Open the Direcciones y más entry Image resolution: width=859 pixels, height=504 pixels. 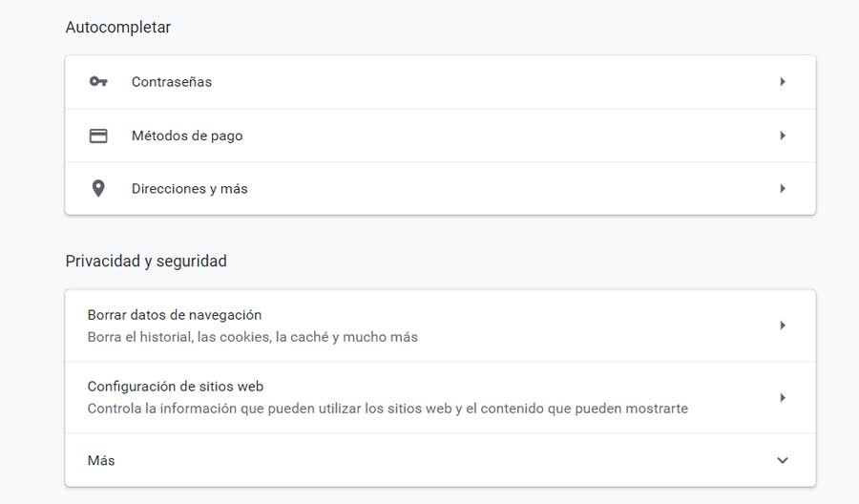coord(189,189)
